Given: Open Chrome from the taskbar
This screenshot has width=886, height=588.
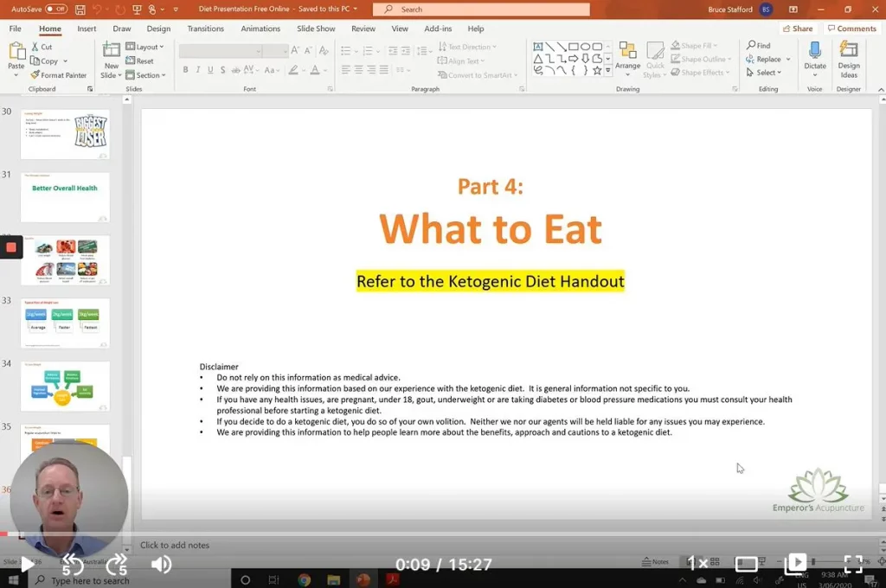Looking at the screenshot, I should pyautogui.click(x=304, y=579).
